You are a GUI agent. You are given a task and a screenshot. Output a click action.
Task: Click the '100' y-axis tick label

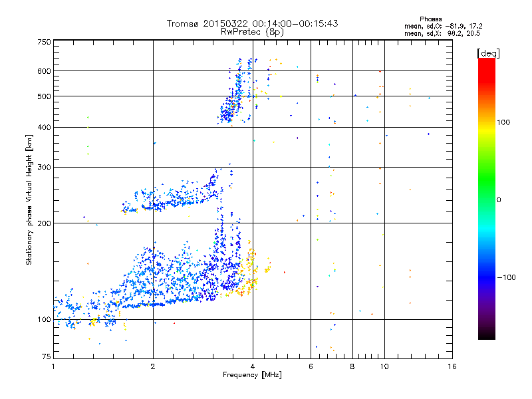44,320
